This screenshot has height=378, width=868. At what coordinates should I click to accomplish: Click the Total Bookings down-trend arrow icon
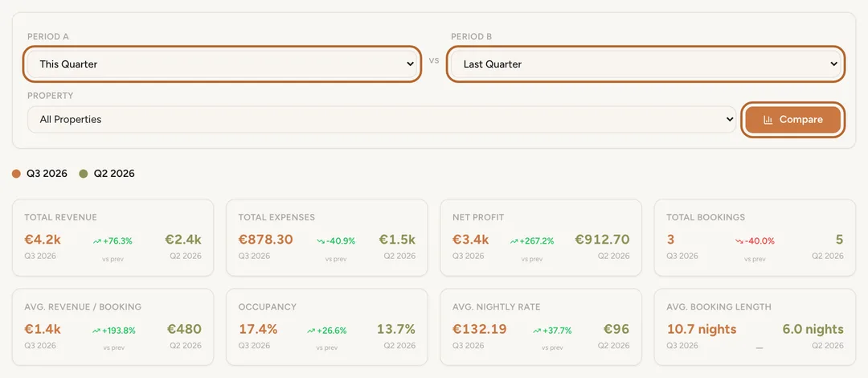click(x=739, y=241)
